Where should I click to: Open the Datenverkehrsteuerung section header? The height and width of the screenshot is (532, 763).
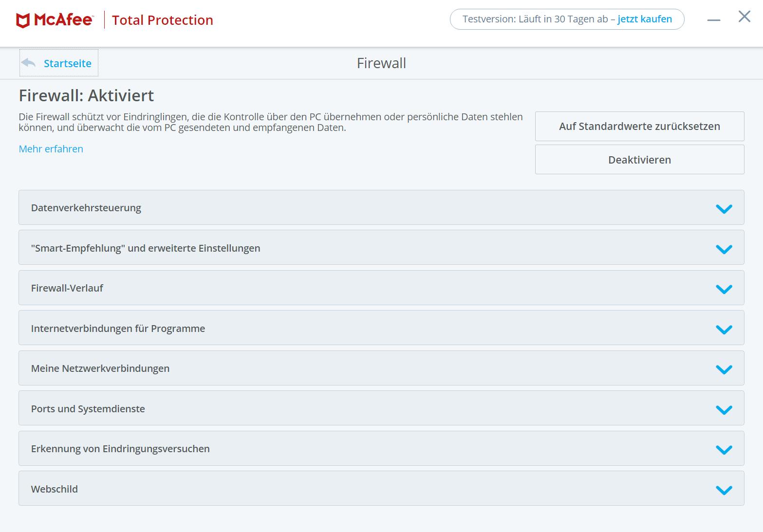381,207
